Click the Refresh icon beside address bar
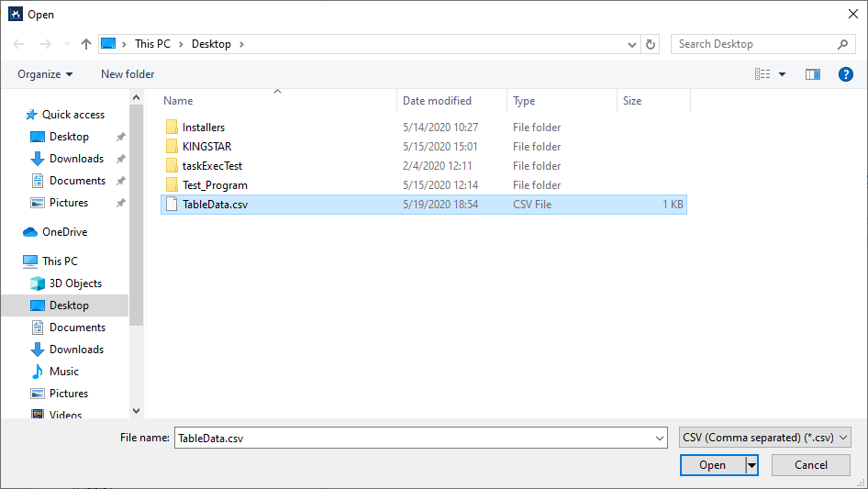Image resolution: width=868 pixels, height=489 pixels. pos(651,44)
